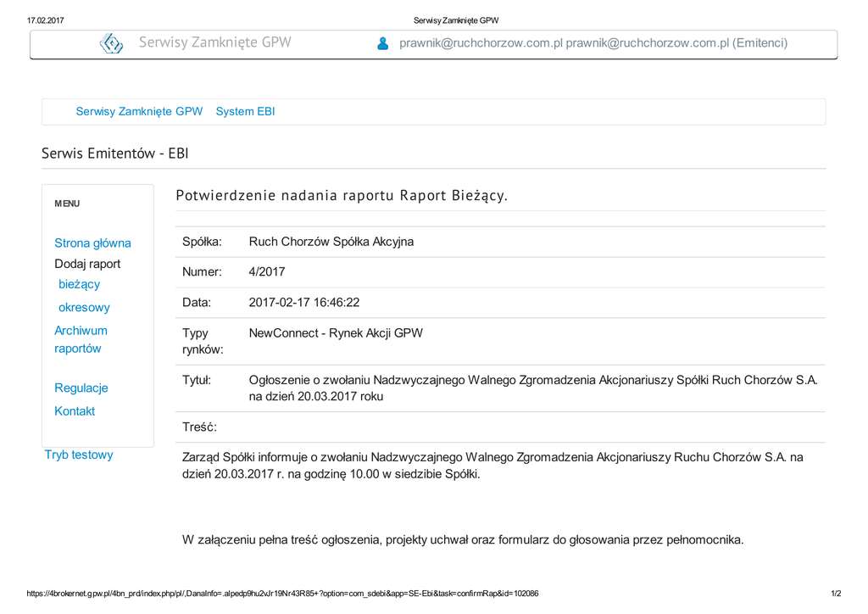
Task: Open the Serwisy Zamknięte GPW header title
Action: (x=214, y=42)
